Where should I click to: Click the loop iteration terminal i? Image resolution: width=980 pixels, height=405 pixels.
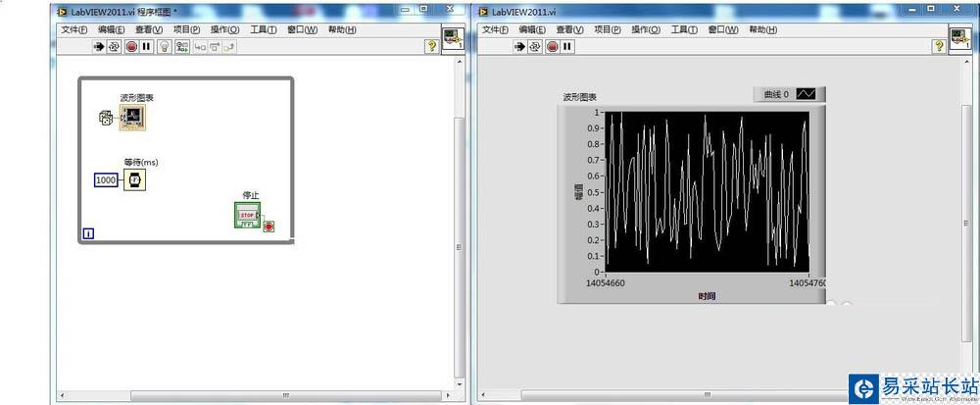point(88,233)
